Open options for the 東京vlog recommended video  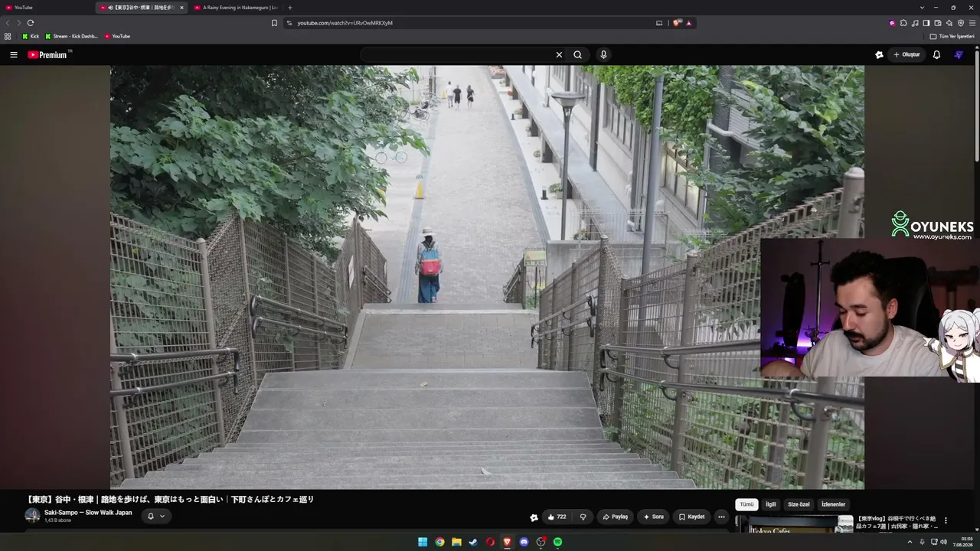click(946, 520)
